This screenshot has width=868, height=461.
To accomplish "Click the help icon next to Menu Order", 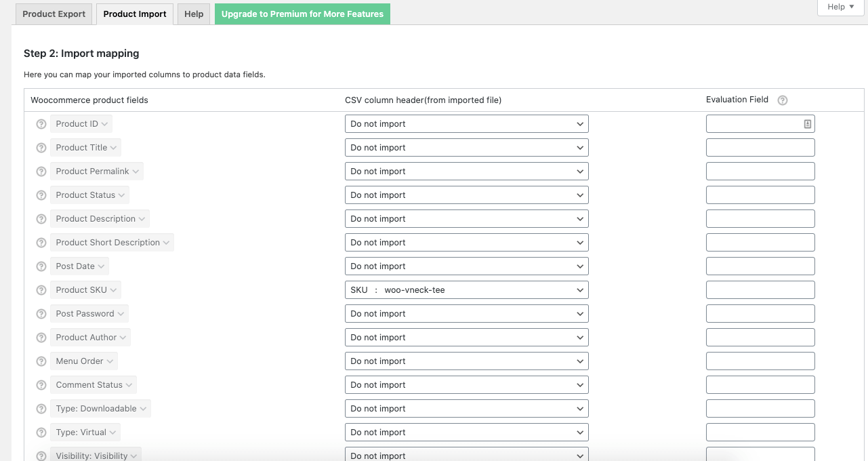I will (x=41, y=361).
